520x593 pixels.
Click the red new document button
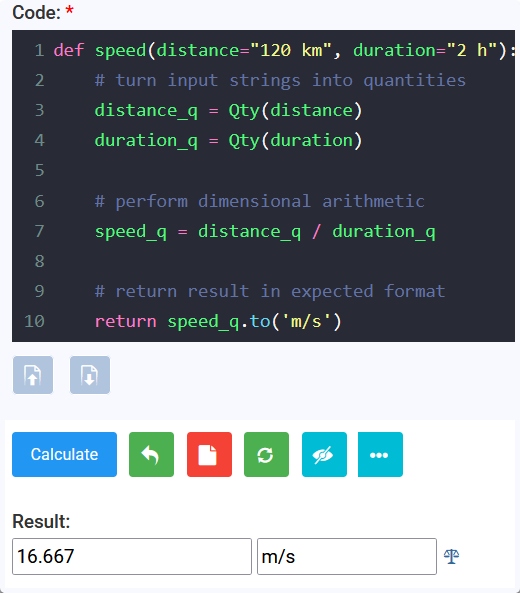point(209,454)
